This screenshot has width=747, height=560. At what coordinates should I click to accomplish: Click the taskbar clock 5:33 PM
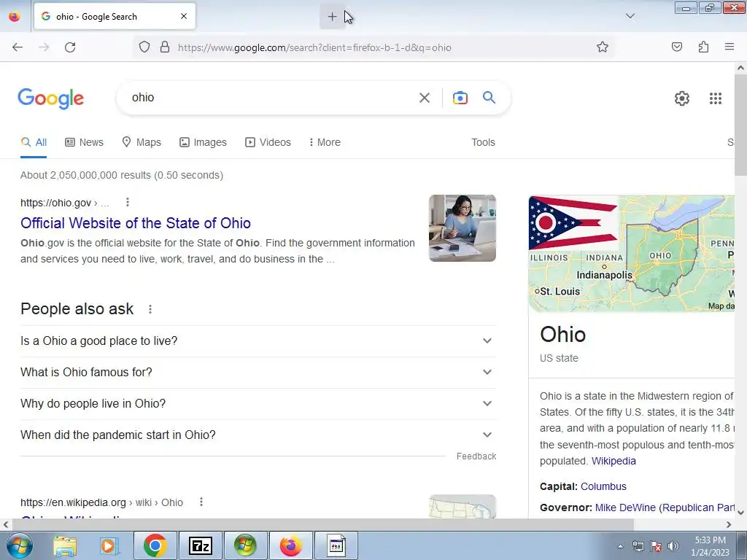pyautogui.click(x=710, y=546)
